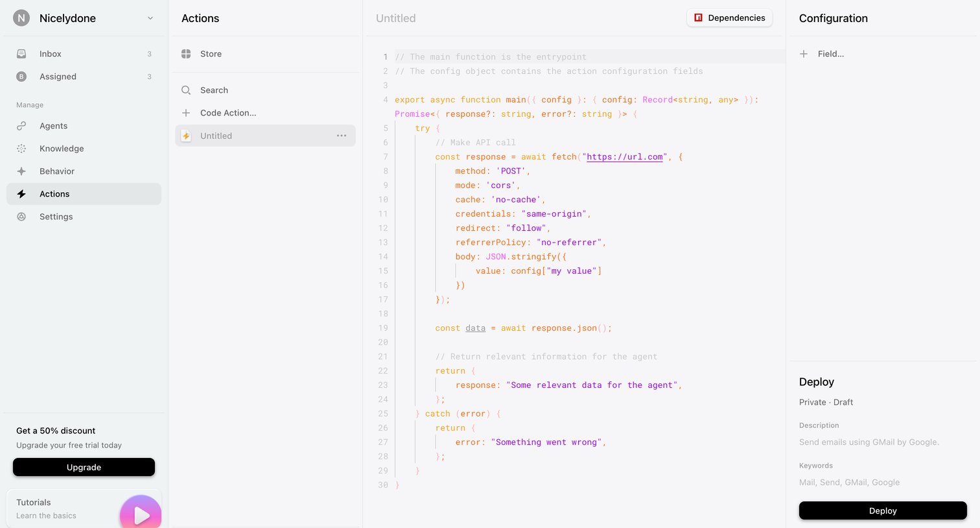Add a configuration Field

tap(883, 54)
